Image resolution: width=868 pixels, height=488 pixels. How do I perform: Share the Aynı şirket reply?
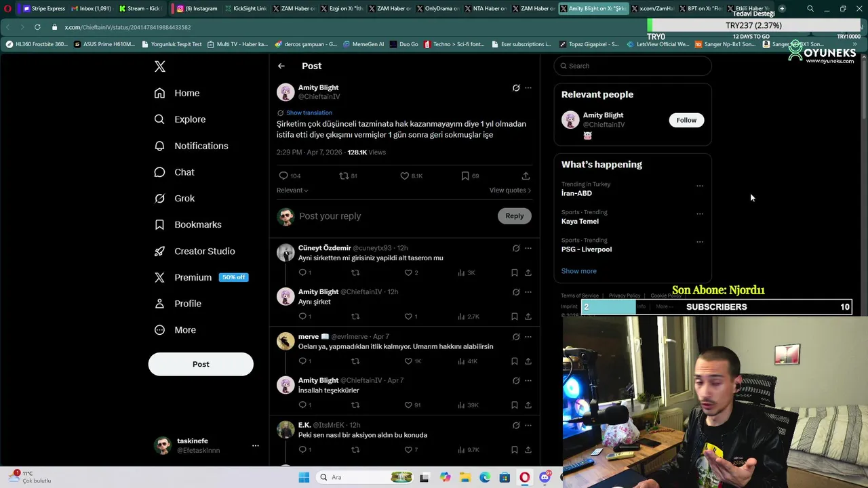(528, 317)
